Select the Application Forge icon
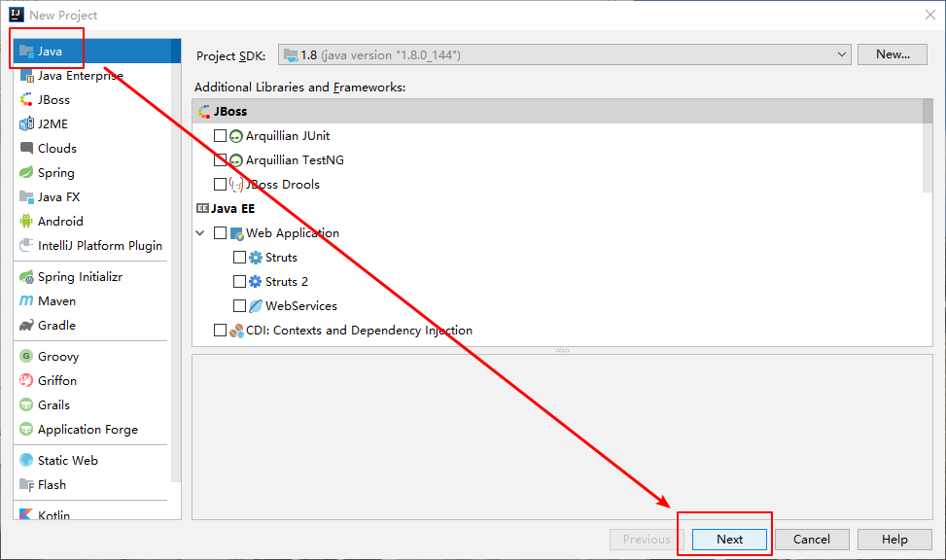The height and width of the screenshot is (560, 946). tap(26, 429)
